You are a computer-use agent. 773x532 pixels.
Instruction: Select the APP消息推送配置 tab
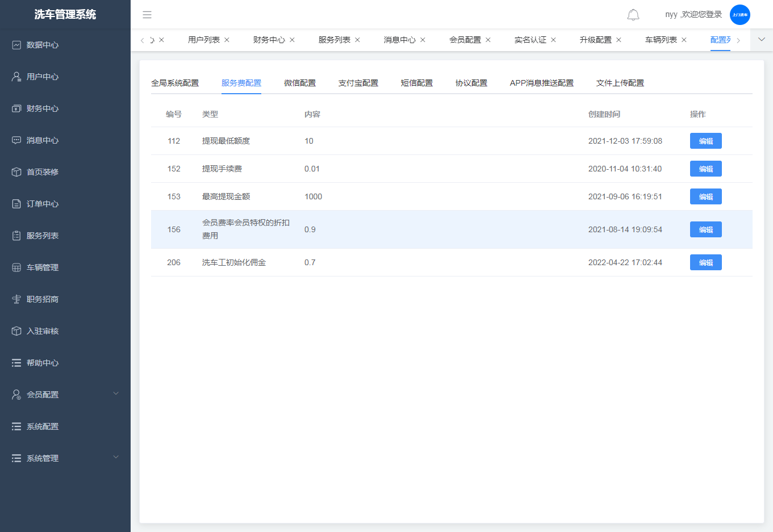pos(541,83)
